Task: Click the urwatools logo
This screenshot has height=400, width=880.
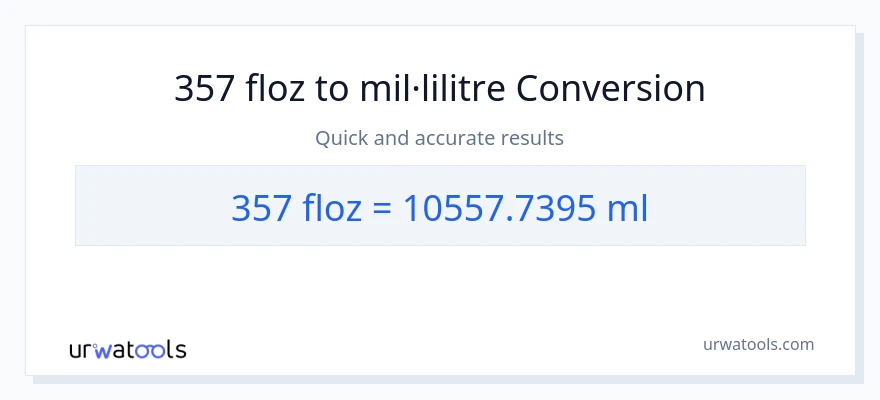Action: pyautogui.click(x=127, y=349)
